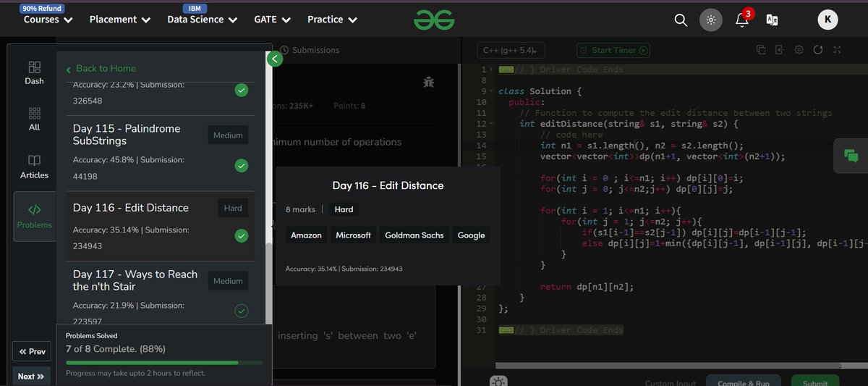
Task: Open the C++ language selector
Action: click(511, 50)
